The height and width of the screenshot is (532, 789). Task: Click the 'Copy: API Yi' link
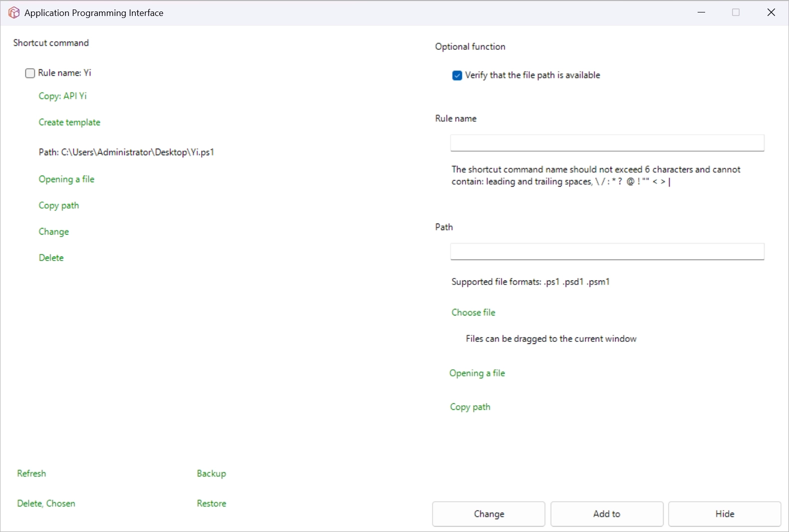(62, 96)
